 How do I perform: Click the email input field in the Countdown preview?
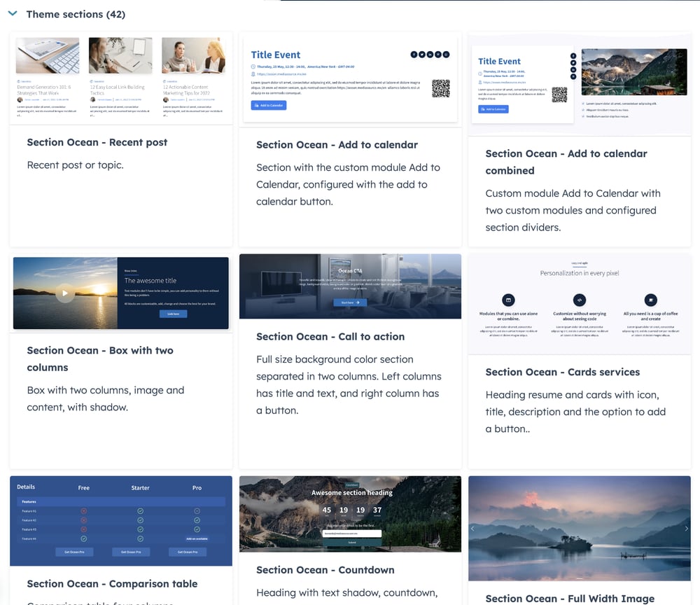[352, 534]
